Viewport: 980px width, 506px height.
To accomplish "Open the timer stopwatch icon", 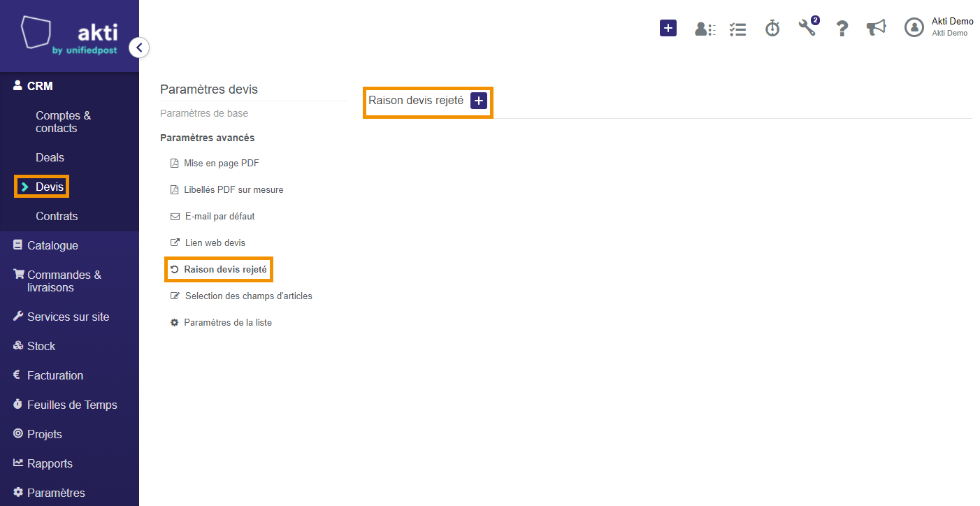I will click(772, 28).
